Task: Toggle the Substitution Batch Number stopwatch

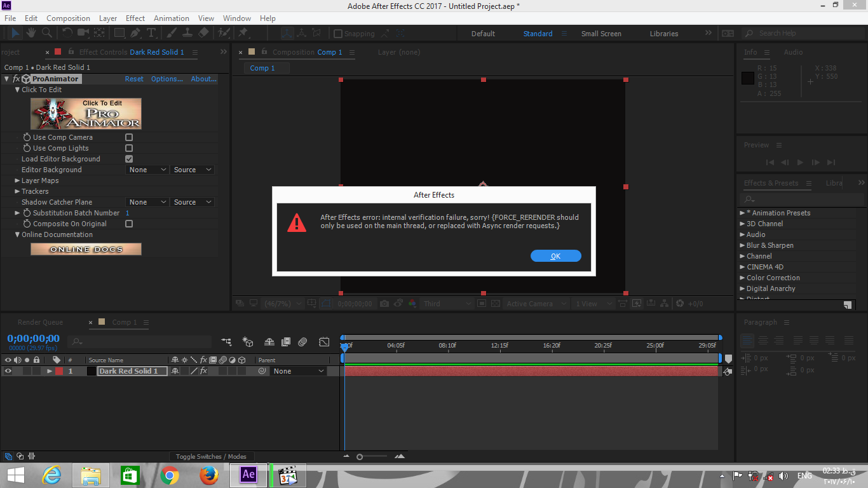Action: (x=27, y=213)
